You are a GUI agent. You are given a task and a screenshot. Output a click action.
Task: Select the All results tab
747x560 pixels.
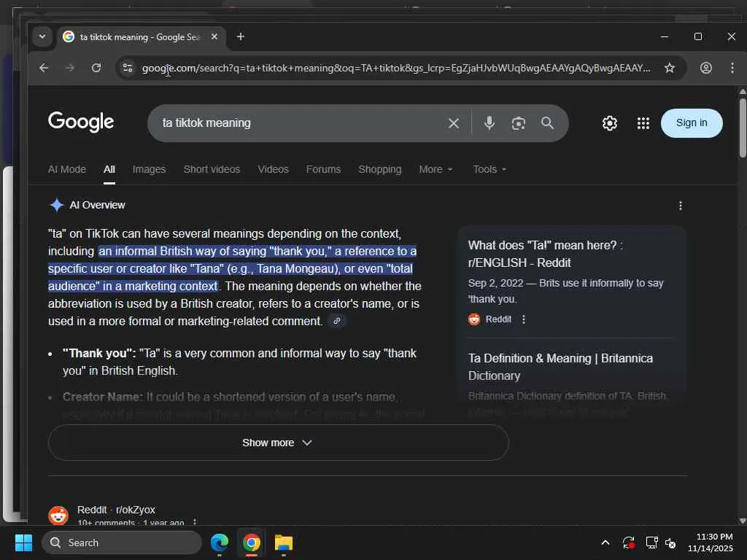point(109,169)
